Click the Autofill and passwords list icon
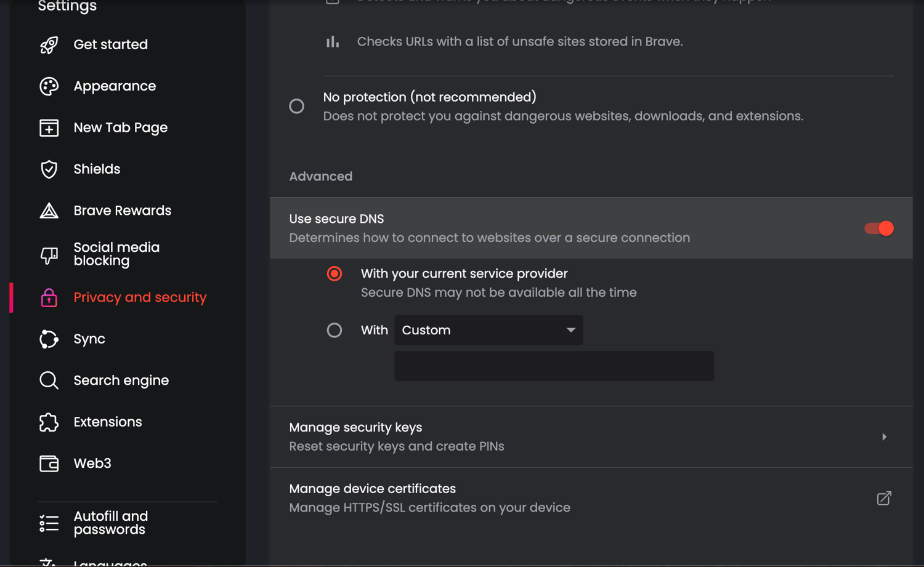This screenshot has height=567, width=924. click(49, 523)
